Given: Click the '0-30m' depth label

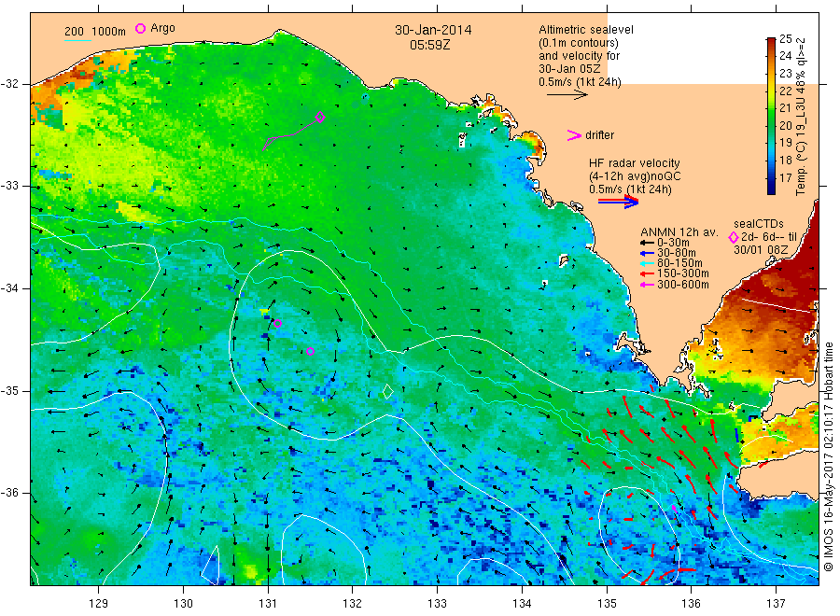Looking at the screenshot, I should (x=673, y=242).
